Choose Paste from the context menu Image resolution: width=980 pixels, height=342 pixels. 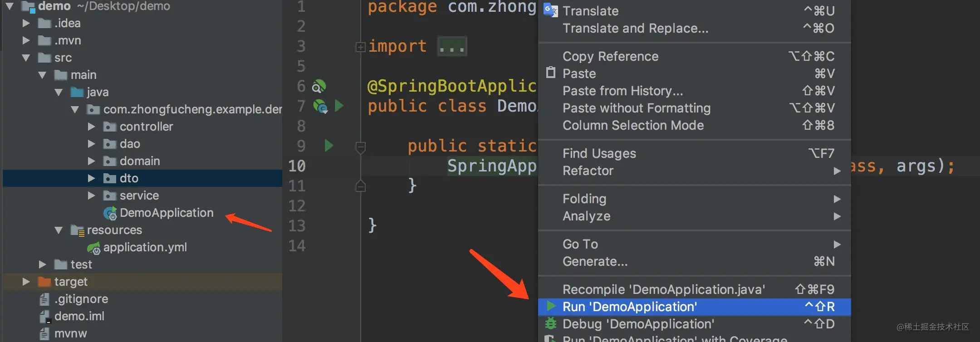pyautogui.click(x=694, y=73)
